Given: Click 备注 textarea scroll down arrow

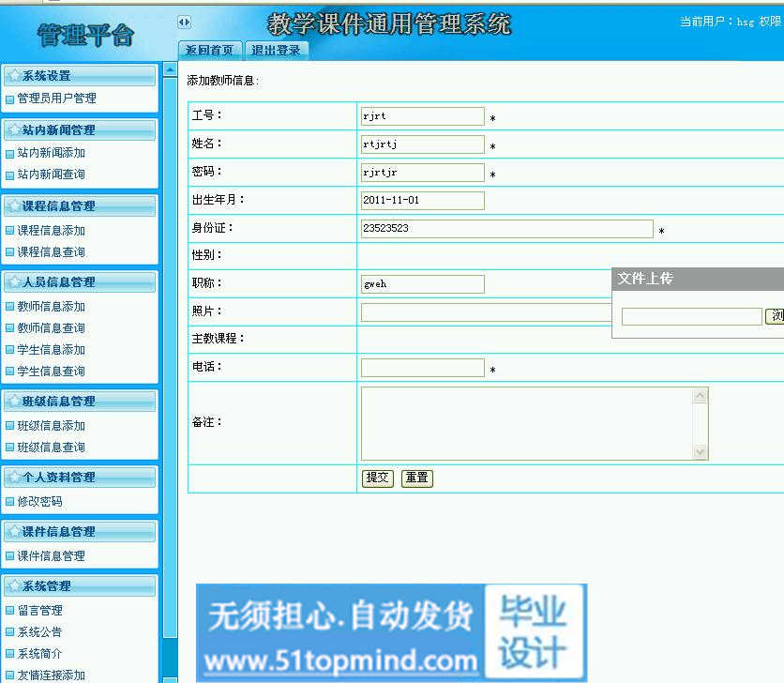Looking at the screenshot, I should 700,452.
